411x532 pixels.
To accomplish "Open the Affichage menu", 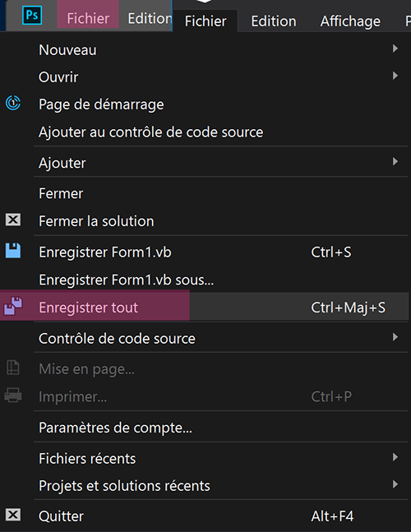I will 350,21.
